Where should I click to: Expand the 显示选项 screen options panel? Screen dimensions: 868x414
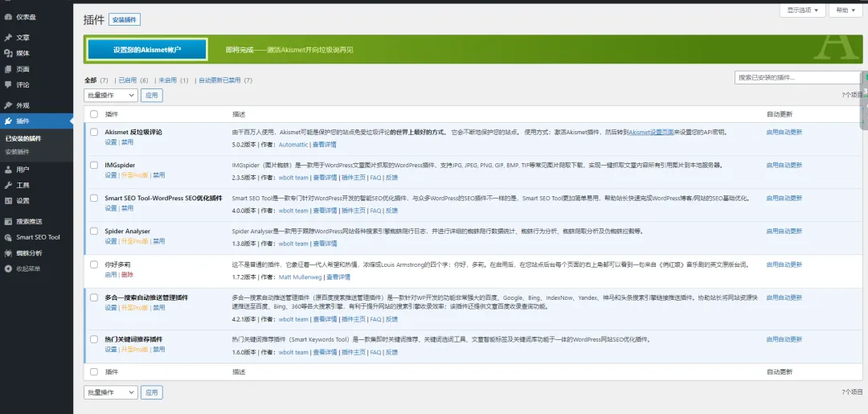(802, 10)
